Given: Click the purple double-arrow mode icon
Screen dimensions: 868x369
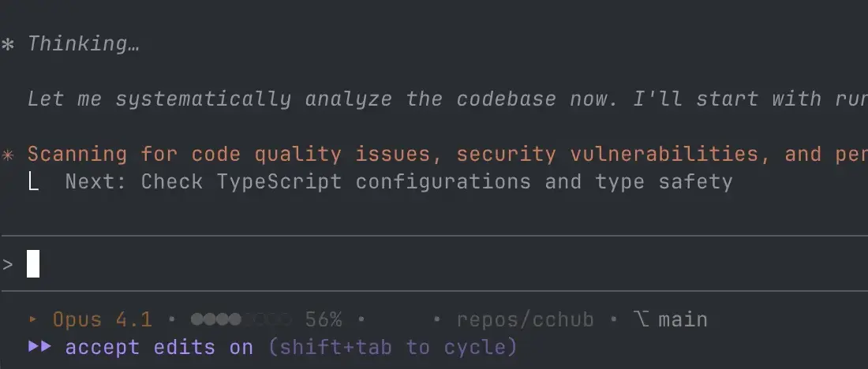Looking at the screenshot, I should tap(39, 347).
